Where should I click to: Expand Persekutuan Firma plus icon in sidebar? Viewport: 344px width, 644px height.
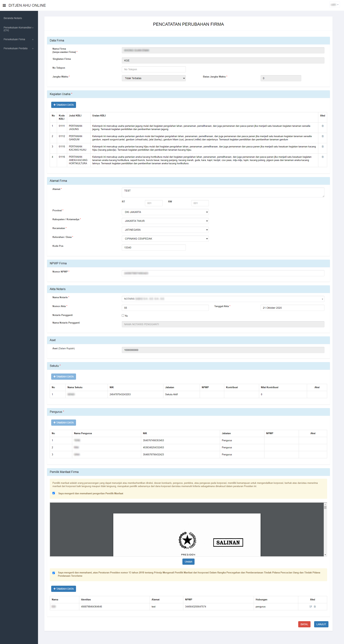point(33,39)
